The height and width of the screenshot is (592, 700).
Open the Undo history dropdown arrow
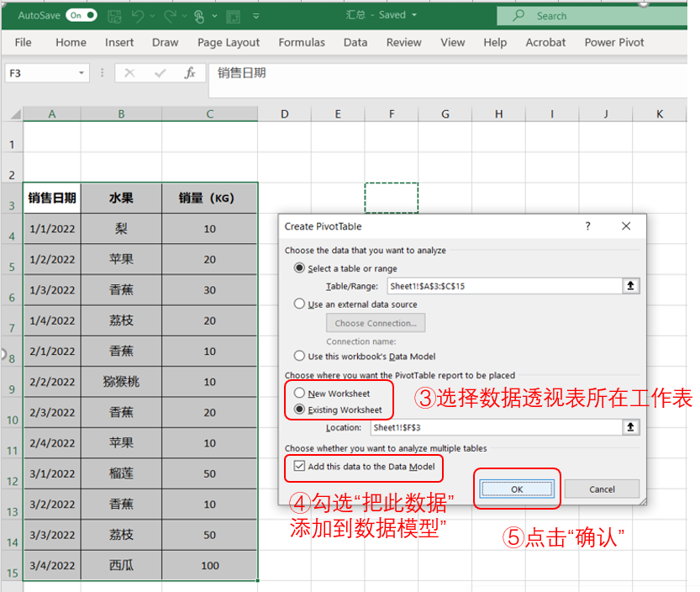click(x=152, y=16)
